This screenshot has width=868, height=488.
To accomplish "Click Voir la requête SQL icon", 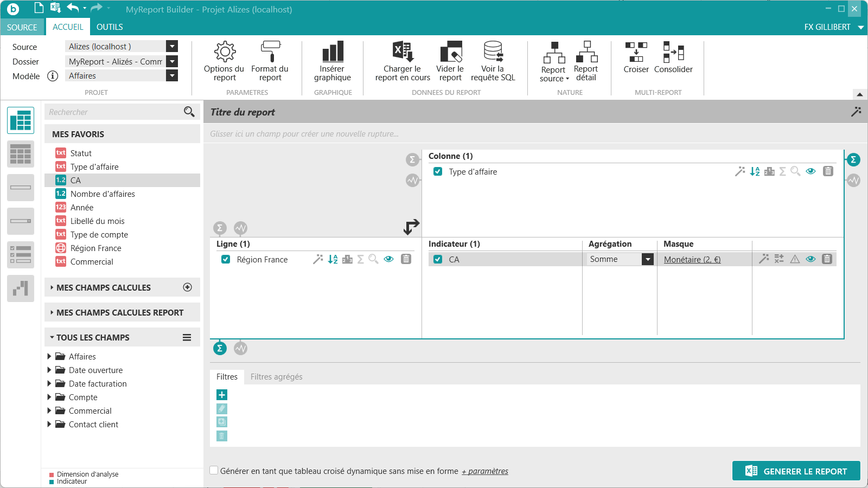I will coord(493,52).
